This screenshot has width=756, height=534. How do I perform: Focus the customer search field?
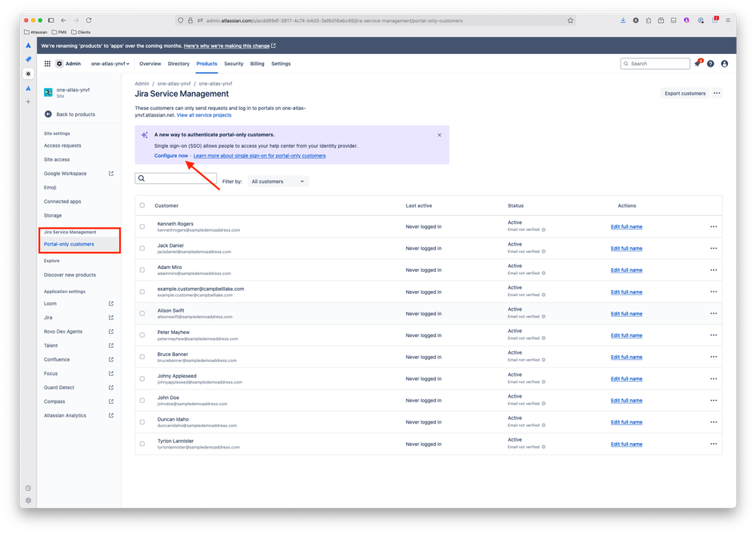pos(176,178)
